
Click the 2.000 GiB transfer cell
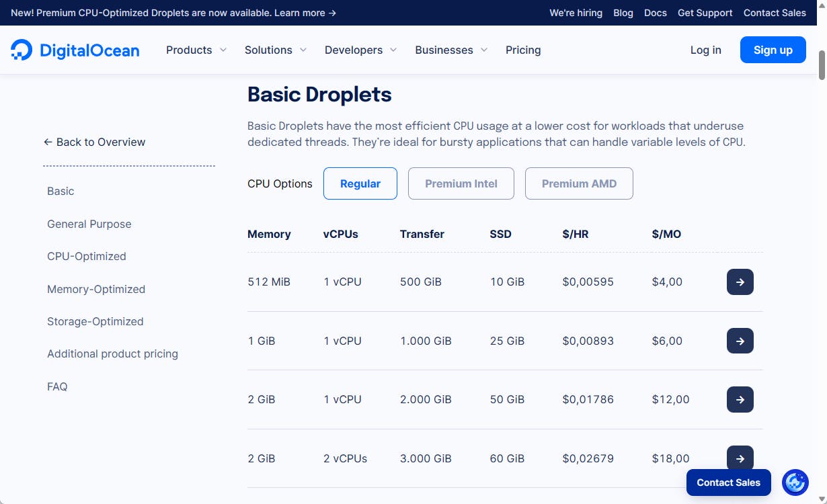(426, 399)
